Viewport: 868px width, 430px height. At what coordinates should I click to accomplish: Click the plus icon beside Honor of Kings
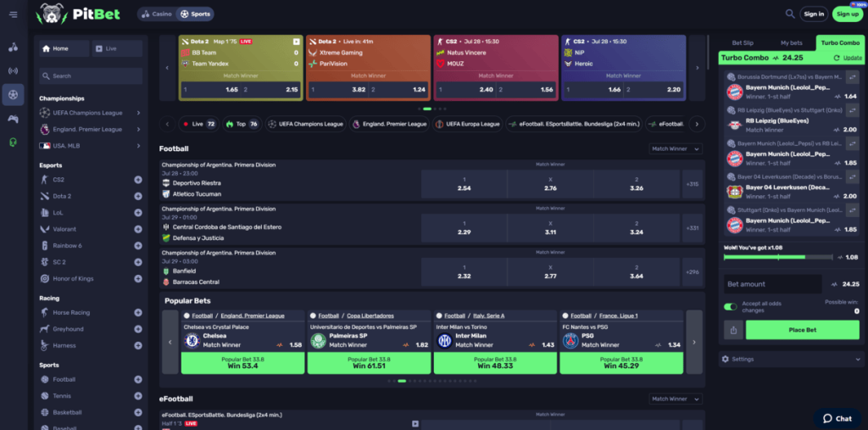point(138,279)
